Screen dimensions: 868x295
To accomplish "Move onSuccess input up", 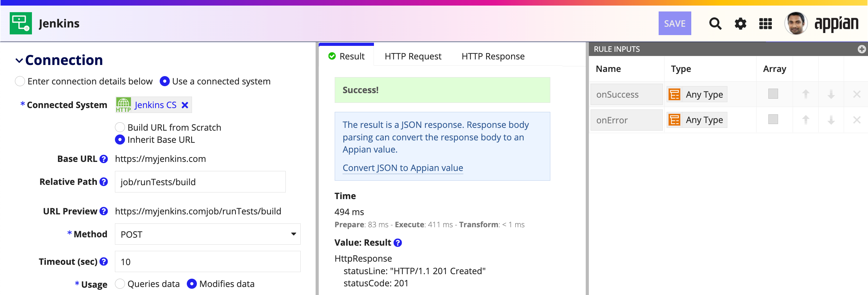I will pos(806,94).
